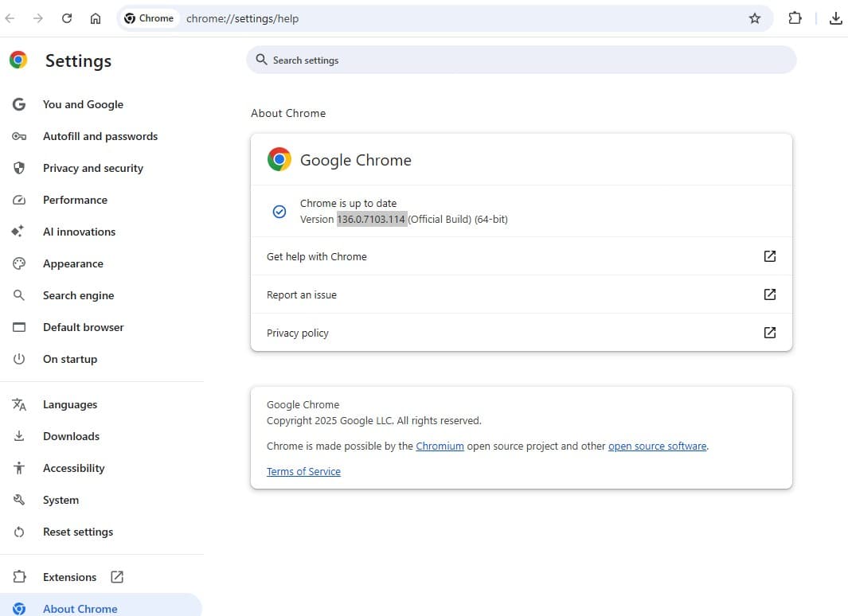Viewport: 848px width, 616px height.
Task: Click the address bar URL chrome://settings/help
Action: 242,18
